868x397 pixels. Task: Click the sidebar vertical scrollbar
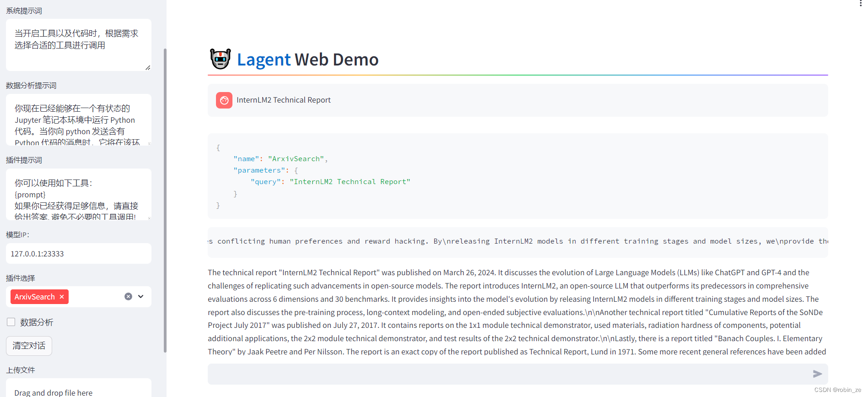pos(165,200)
